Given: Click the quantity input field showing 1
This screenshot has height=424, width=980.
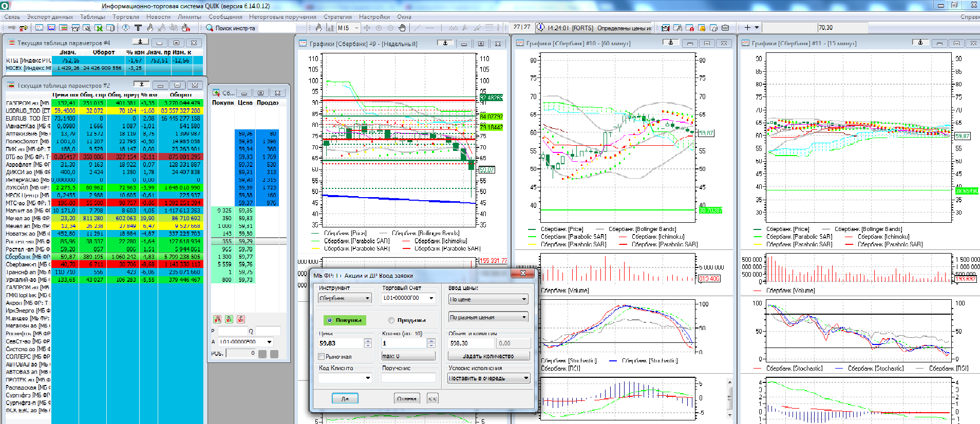Looking at the screenshot, I should [404, 343].
